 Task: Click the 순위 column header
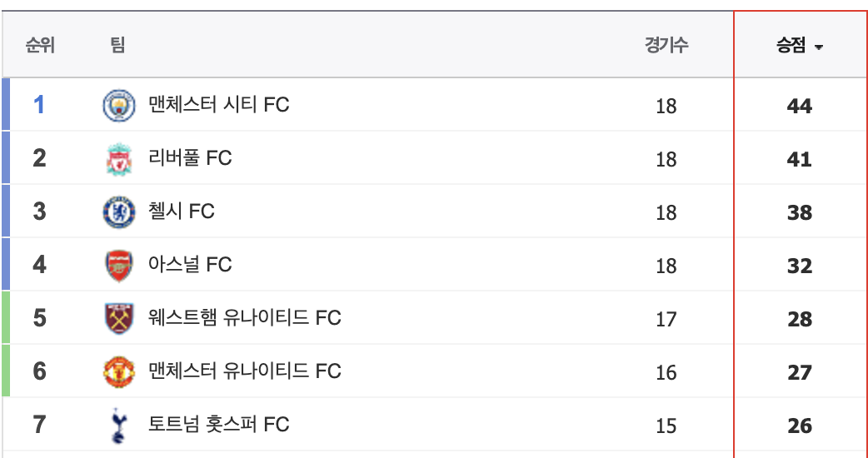40,45
